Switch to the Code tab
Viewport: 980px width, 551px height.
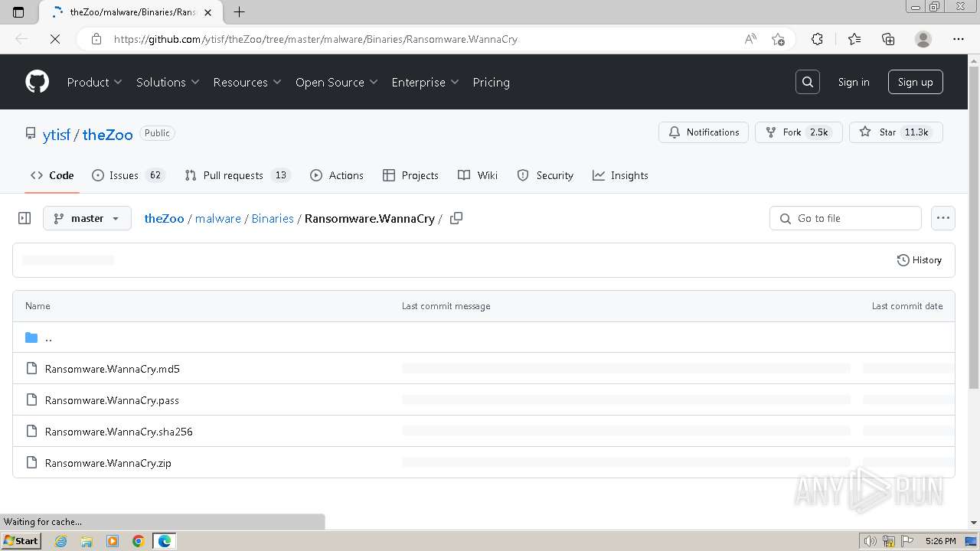pyautogui.click(x=52, y=175)
